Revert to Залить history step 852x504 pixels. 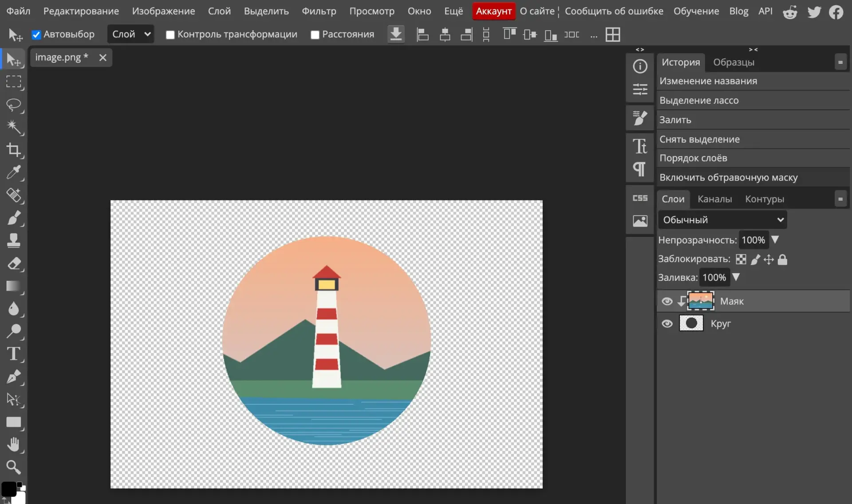point(753,120)
